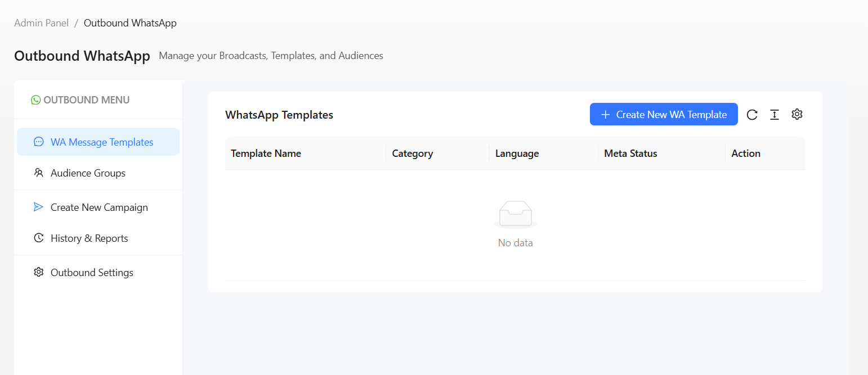Open the Audience Groups menu item
This screenshot has height=375, width=868.
[88, 173]
